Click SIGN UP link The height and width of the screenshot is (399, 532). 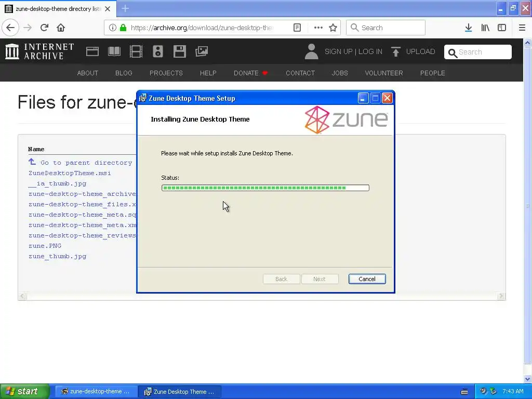tap(338, 51)
